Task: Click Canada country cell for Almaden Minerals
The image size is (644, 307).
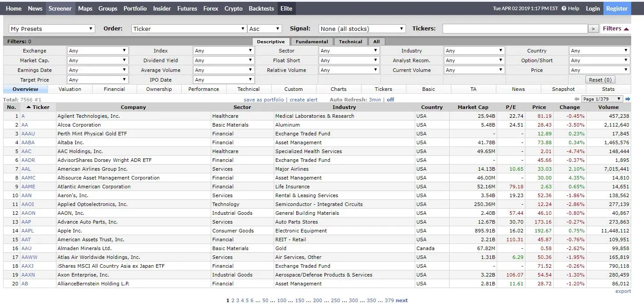Action: [432, 248]
